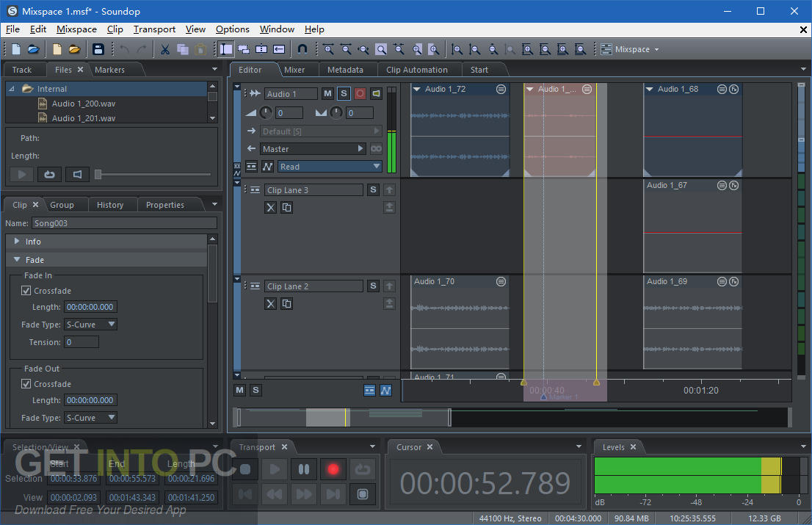Adjust the Audio 1 volume knob
Image resolution: width=812 pixels, height=525 pixels.
266,112
